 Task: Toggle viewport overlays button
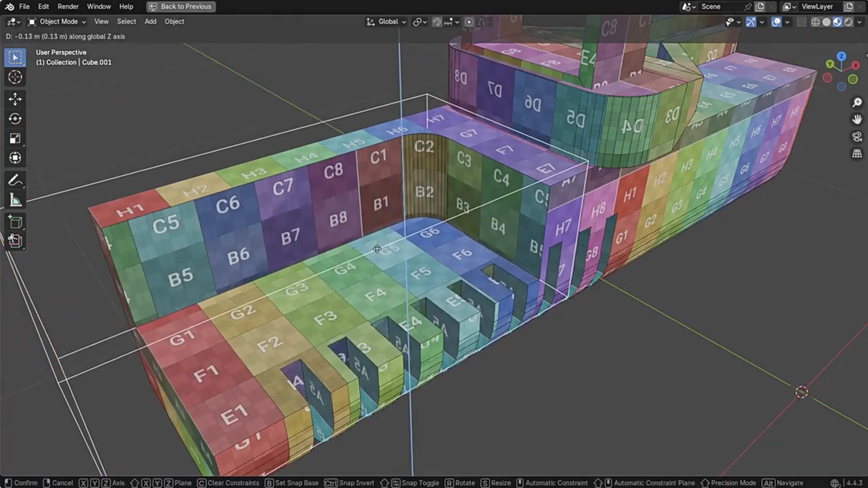(776, 22)
